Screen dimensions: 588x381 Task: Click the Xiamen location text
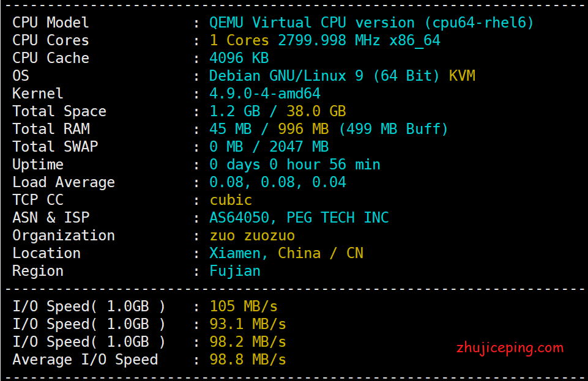click(x=239, y=253)
